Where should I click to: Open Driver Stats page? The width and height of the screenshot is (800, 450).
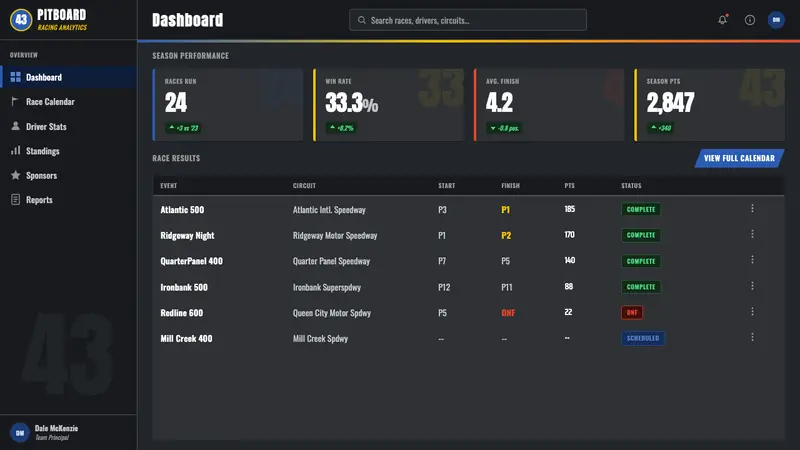[x=68, y=126]
